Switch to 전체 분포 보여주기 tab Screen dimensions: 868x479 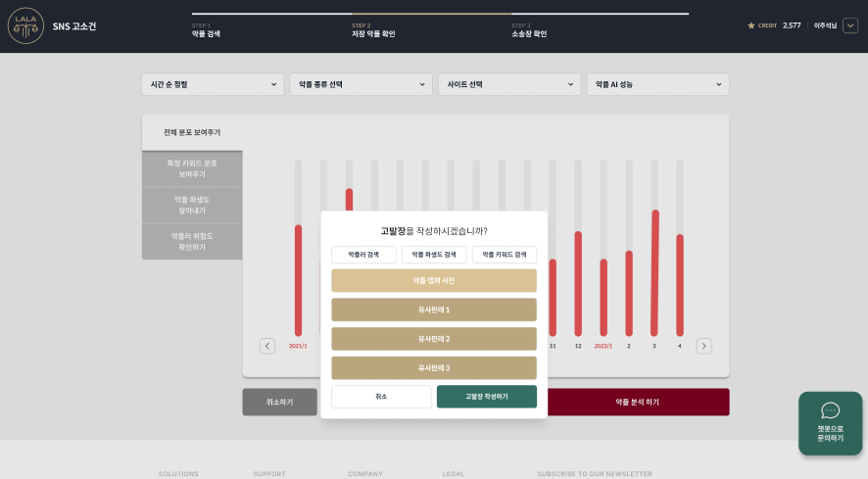[x=192, y=132]
